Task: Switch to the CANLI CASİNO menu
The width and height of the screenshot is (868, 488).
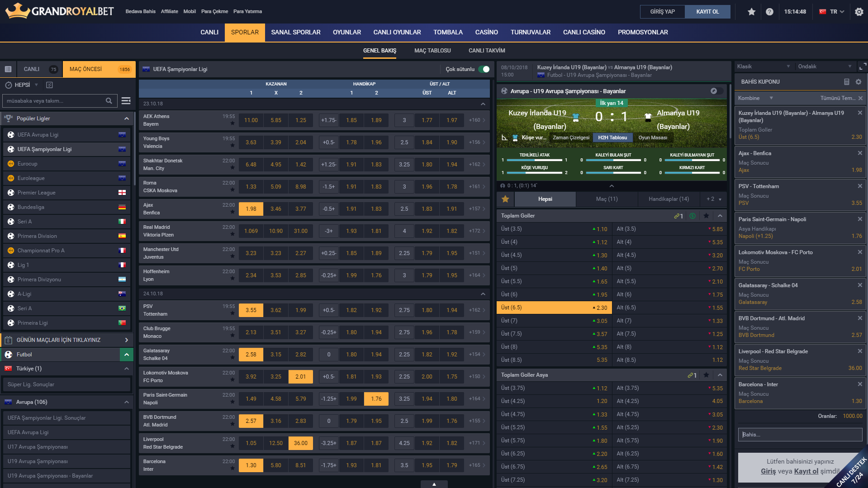Action: coord(583,32)
